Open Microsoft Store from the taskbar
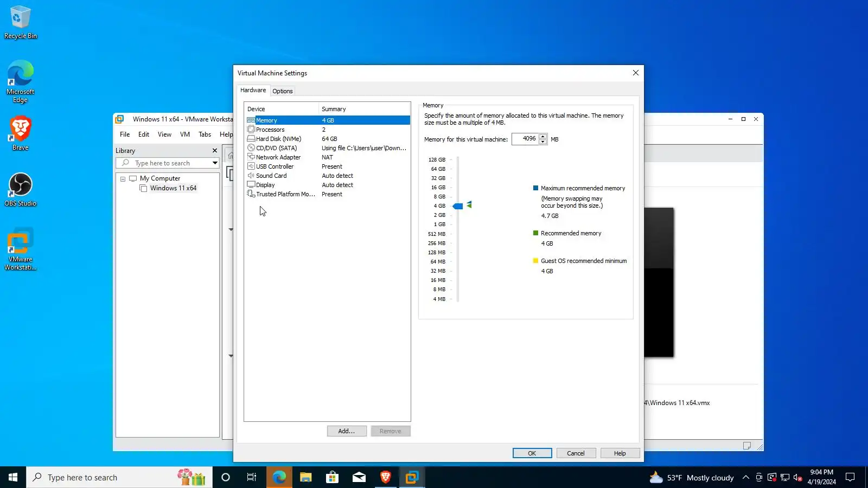868x488 pixels. click(333, 477)
